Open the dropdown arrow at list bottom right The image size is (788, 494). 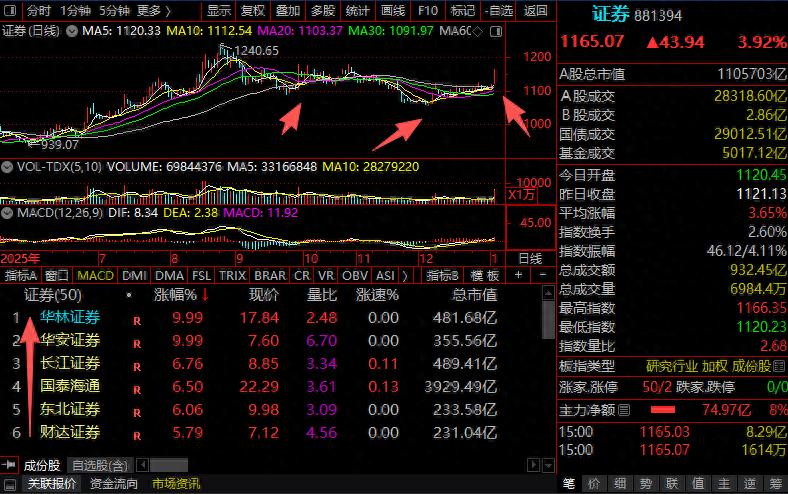tap(548, 465)
